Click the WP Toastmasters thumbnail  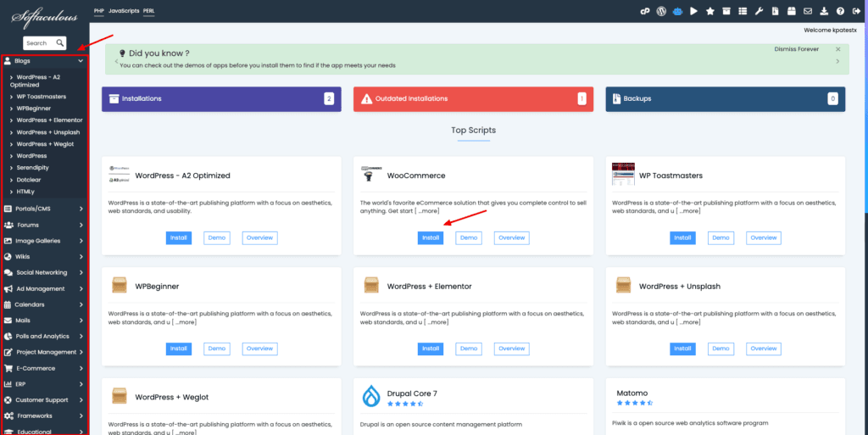623,174
